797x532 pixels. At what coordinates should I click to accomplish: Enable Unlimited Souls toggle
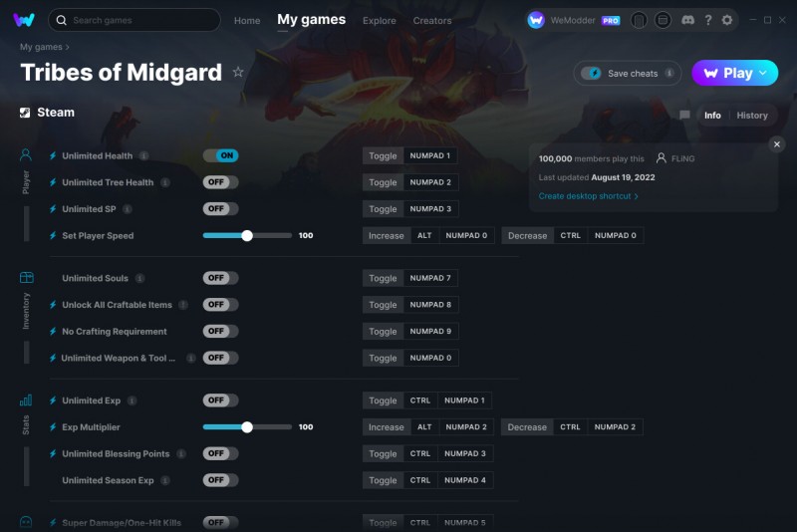(220, 278)
